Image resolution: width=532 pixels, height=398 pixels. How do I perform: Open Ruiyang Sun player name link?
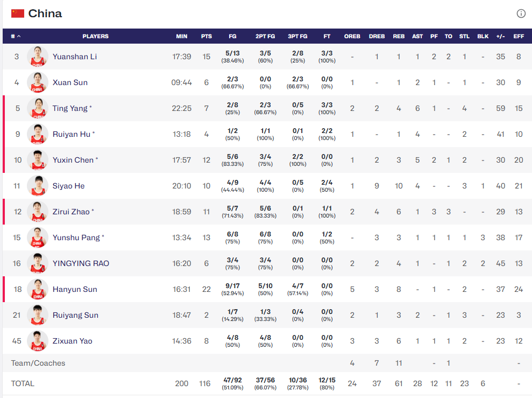75,315
